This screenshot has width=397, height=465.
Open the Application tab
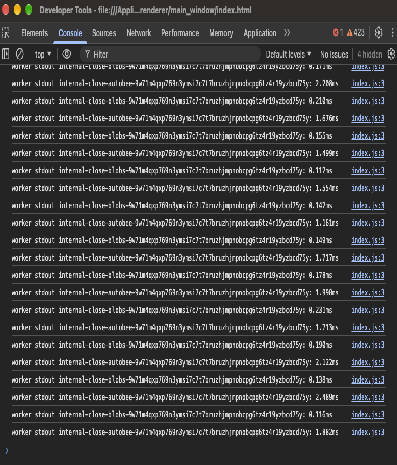(x=260, y=33)
